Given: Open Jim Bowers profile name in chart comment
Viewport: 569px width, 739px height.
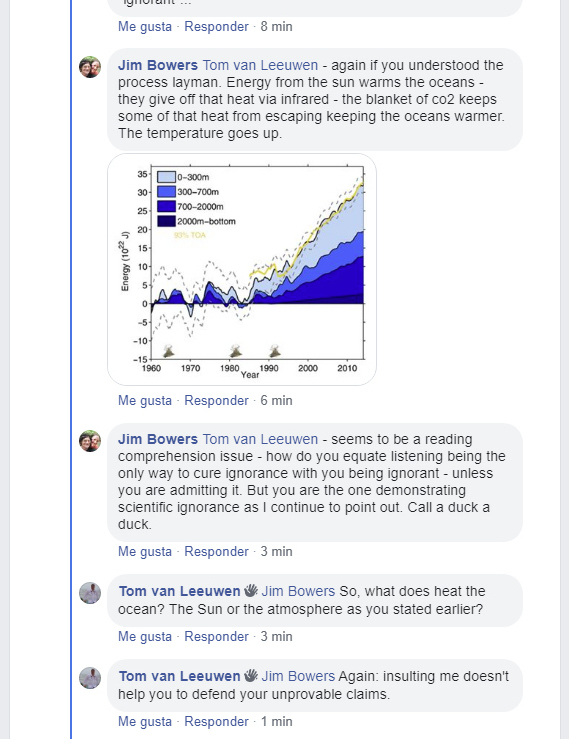Looking at the screenshot, I should (157, 65).
